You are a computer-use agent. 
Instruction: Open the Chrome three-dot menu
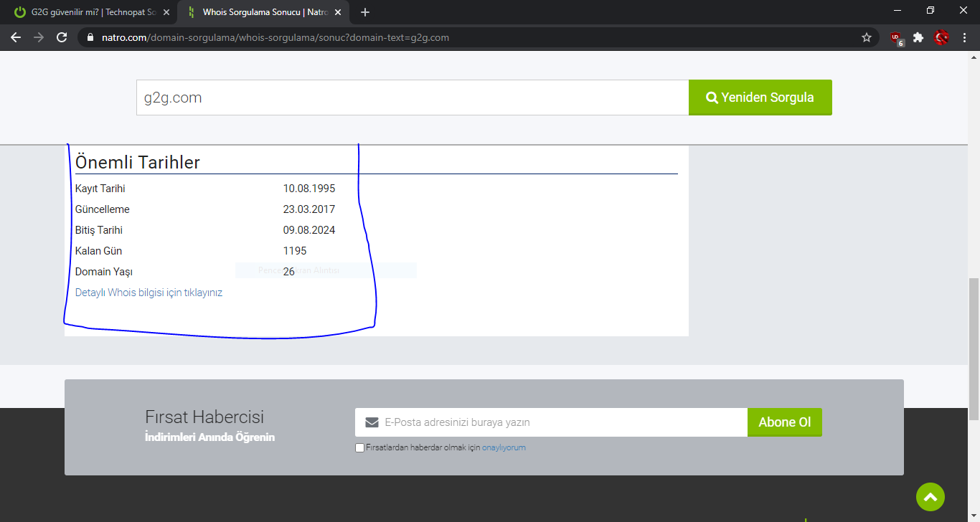coord(965,37)
